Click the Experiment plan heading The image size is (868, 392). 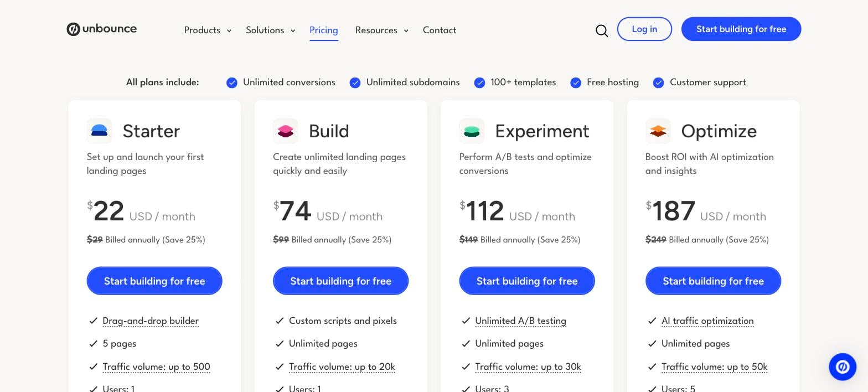point(542,131)
